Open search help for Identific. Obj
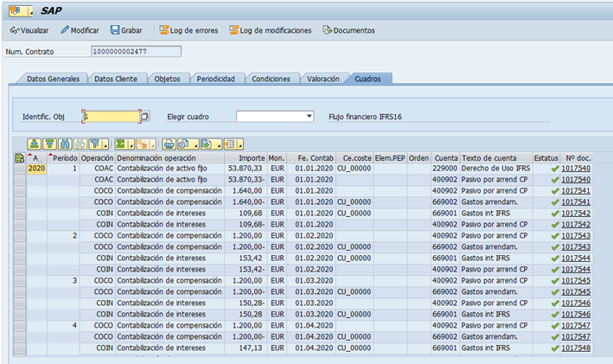This screenshot has width=613, height=364. (145, 116)
